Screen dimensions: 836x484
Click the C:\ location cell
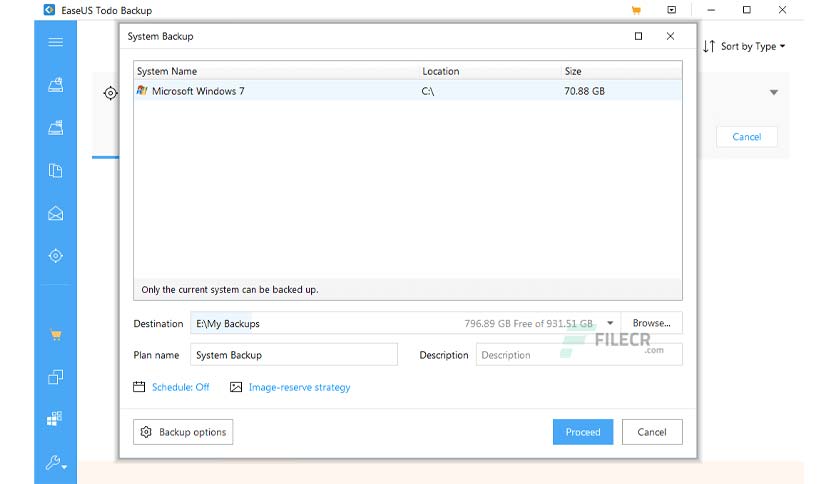click(428, 91)
